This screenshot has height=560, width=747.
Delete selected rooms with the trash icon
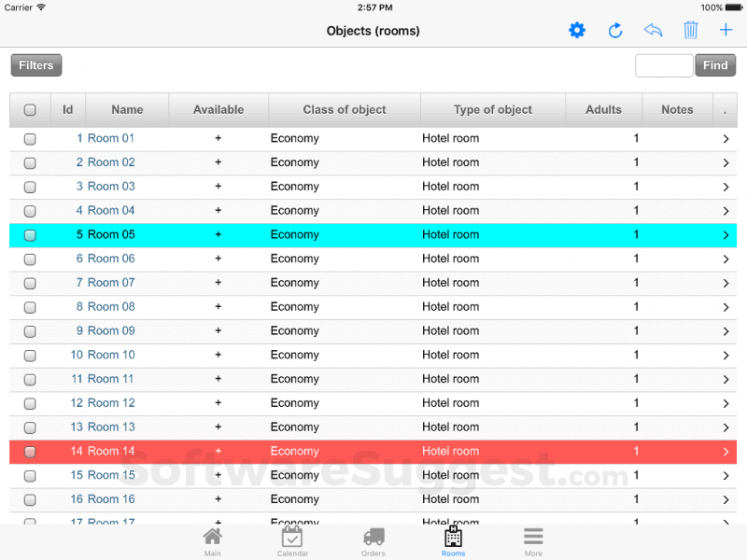pos(691,30)
